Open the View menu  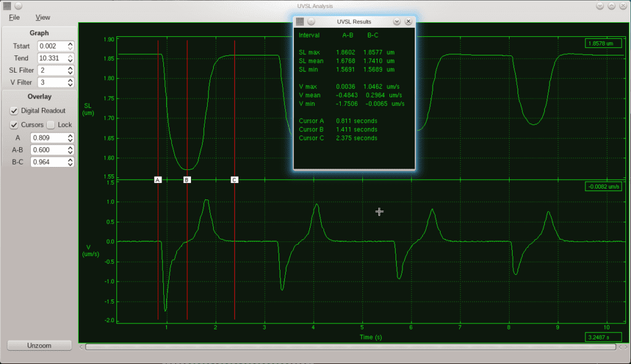tap(43, 17)
